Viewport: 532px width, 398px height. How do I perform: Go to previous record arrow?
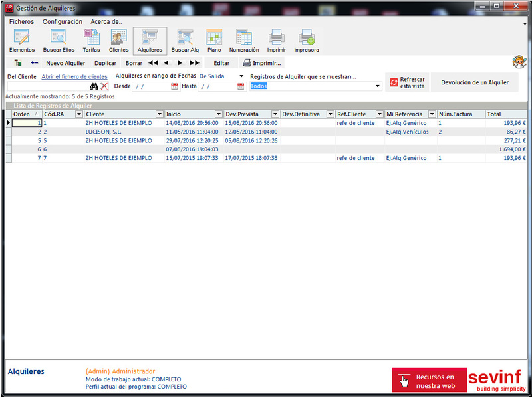(166, 63)
